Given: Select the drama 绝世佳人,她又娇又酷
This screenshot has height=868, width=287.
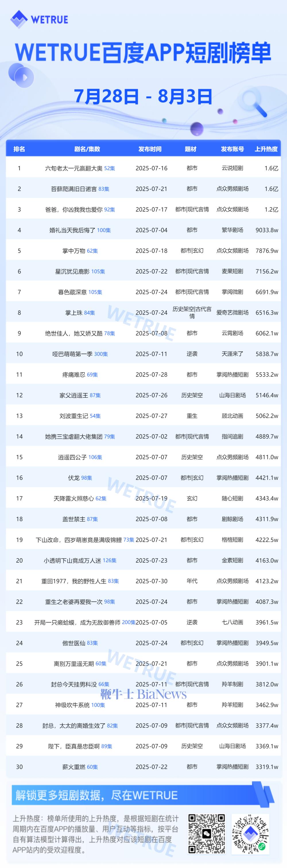Looking at the screenshot, I should 74,333.
